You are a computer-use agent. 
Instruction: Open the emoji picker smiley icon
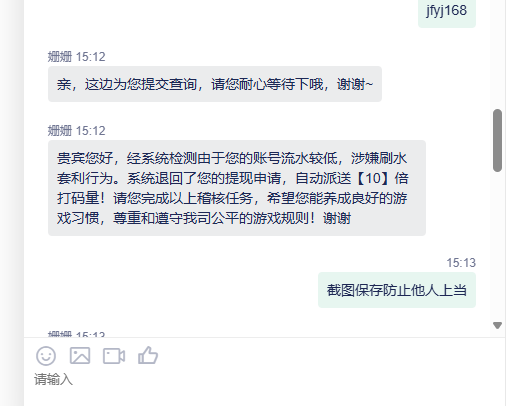(x=46, y=356)
